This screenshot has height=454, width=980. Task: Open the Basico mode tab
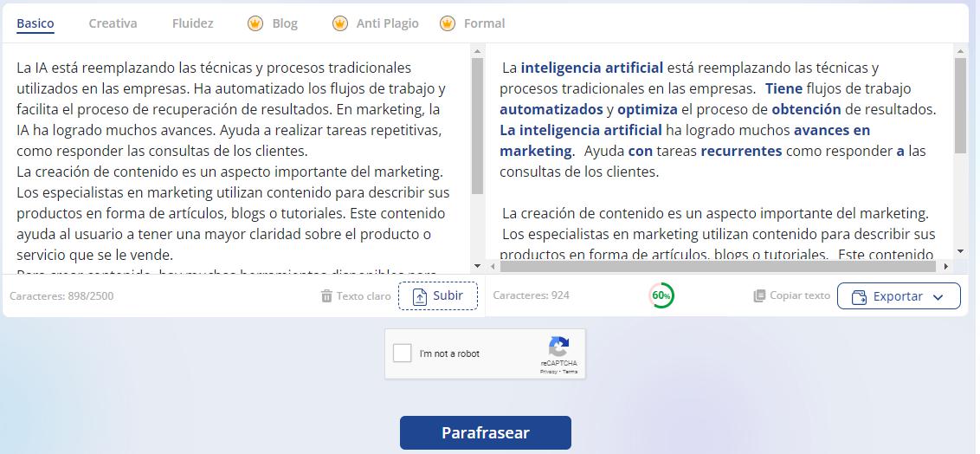[35, 23]
